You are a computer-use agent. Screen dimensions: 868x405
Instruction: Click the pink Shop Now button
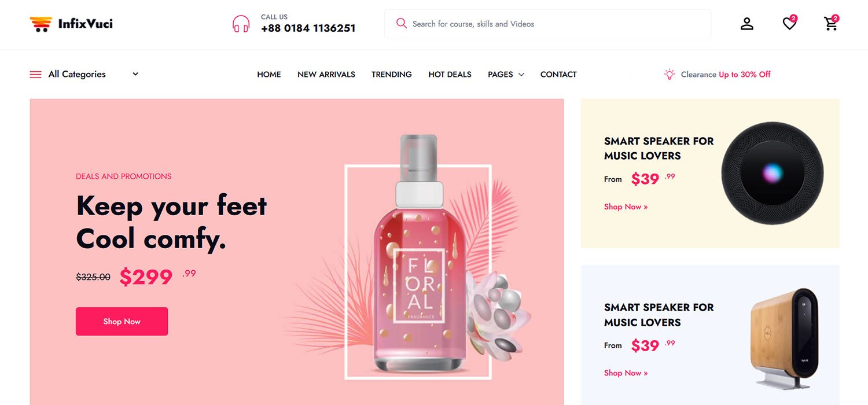click(122, 321)
